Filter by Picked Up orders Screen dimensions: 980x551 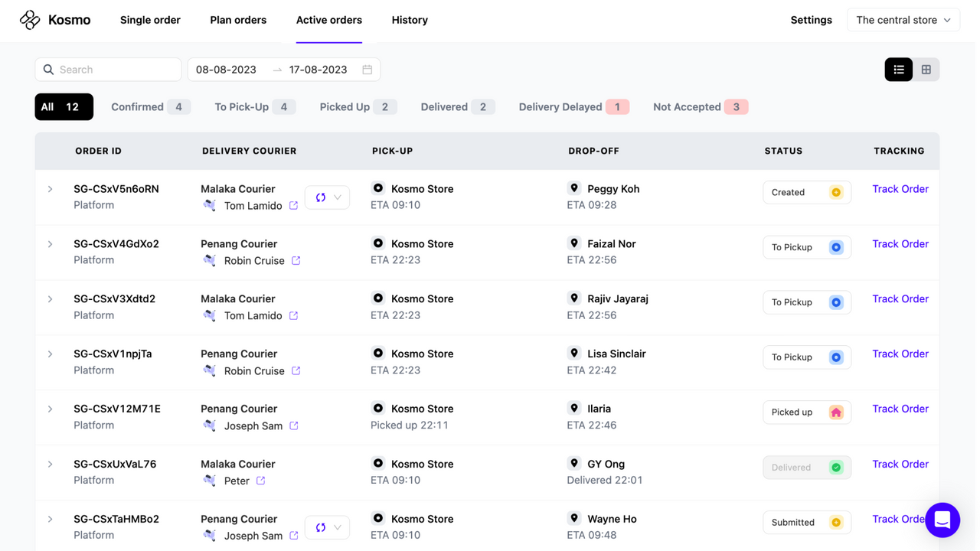[x=358, y=107]
